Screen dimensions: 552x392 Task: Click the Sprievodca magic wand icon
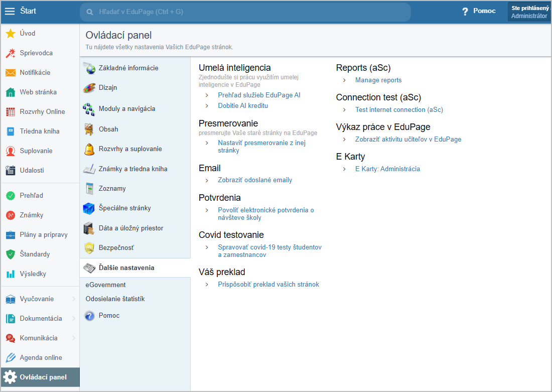point(11,53)
